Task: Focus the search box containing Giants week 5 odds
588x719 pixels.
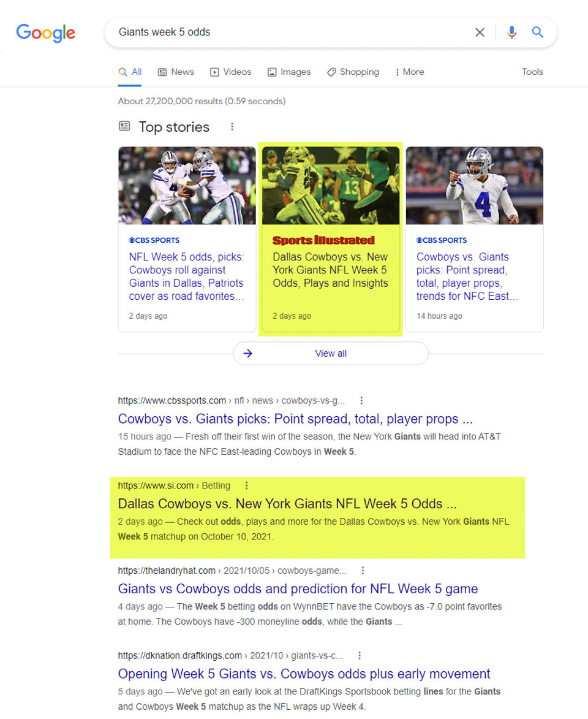Action: [293, 32]
